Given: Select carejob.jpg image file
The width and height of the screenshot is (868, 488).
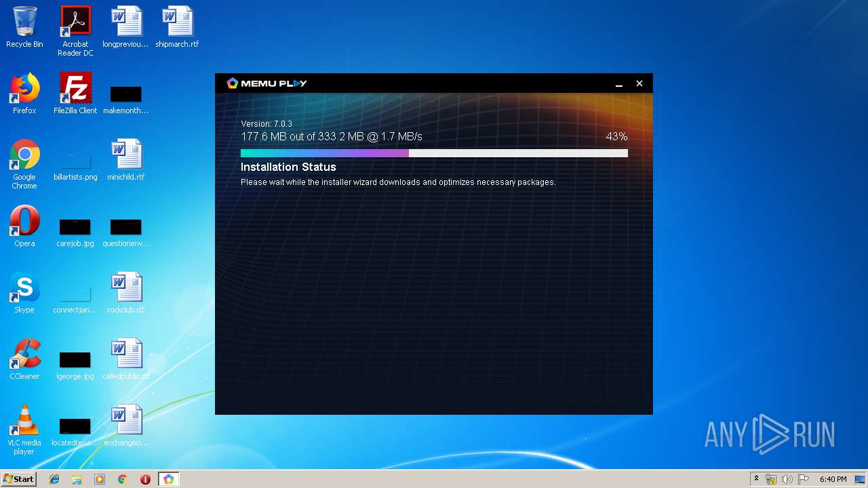Looking at the screenshot, I should pyautogui.click(x=75, y=232).
